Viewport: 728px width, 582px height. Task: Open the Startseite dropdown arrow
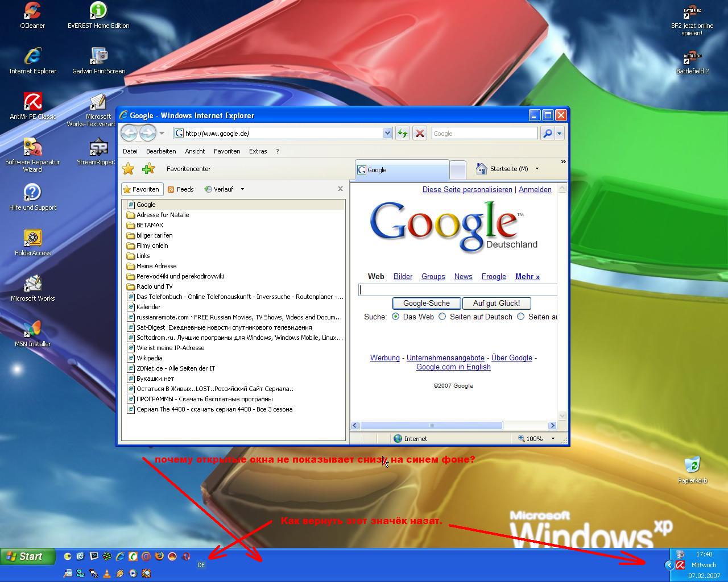[537, 169]
